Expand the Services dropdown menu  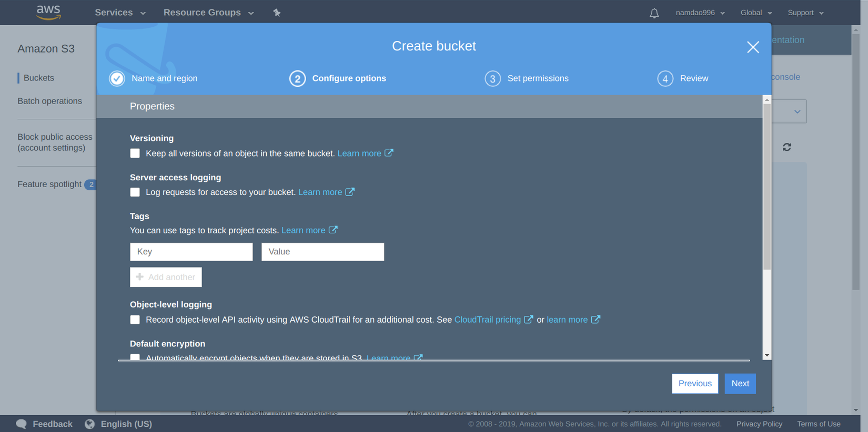[x=120, y=13]
